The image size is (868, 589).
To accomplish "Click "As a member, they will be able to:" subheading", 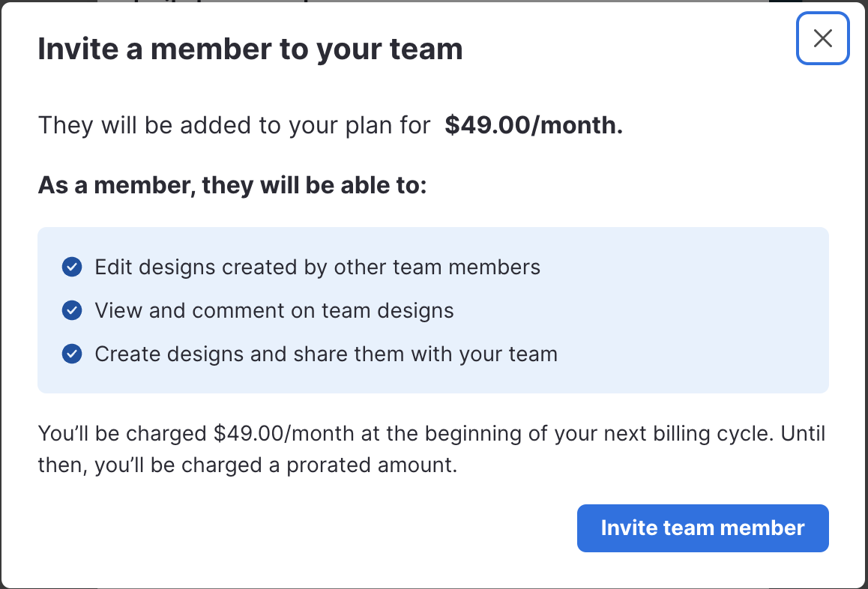I will [x=232, y=185].
